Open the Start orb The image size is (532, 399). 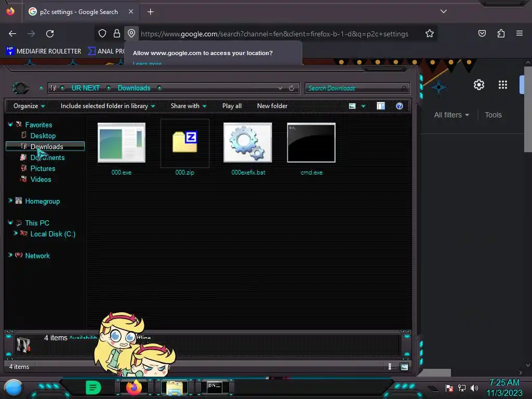(x=14, y=388)
